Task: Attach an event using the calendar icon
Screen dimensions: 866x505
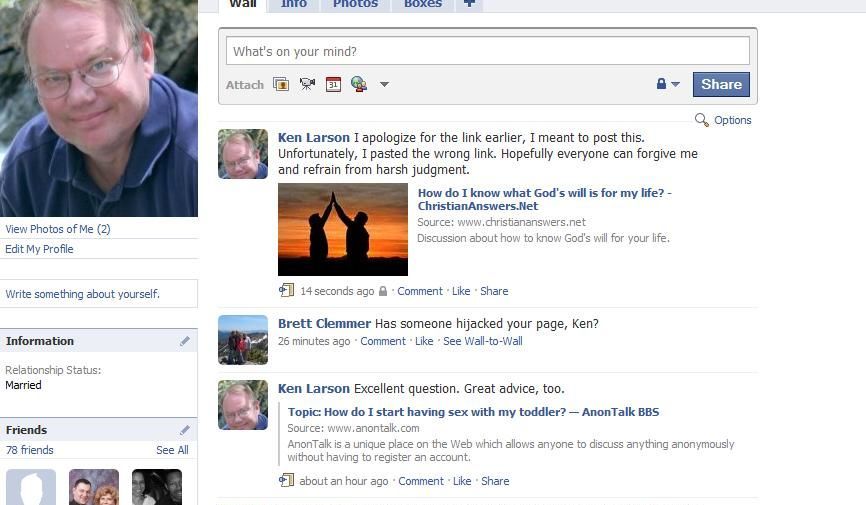Action: click(x=333, y=85)
